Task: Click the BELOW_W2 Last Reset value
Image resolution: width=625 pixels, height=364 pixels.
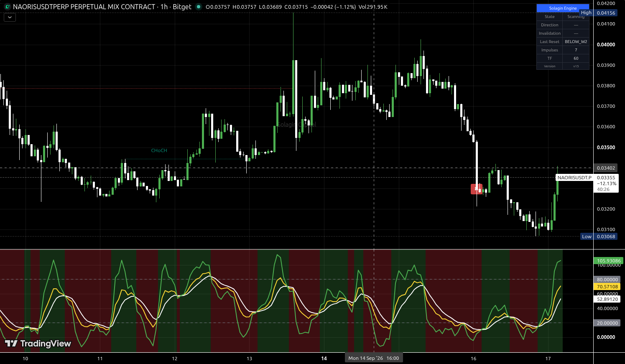Action: (576, 42)
